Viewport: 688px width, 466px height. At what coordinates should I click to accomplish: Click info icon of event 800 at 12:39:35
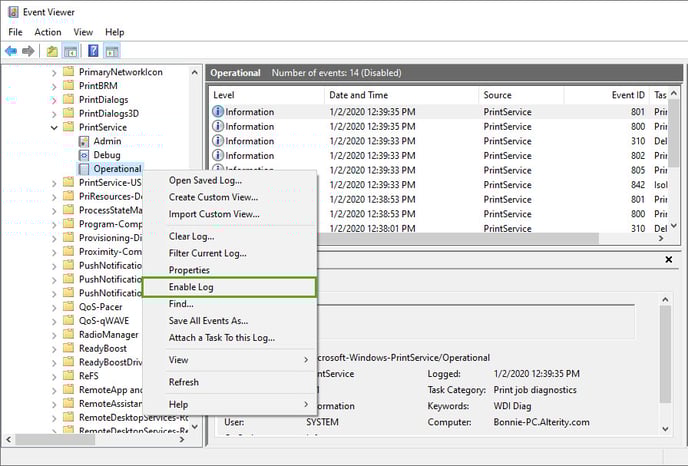coord(218,126)
